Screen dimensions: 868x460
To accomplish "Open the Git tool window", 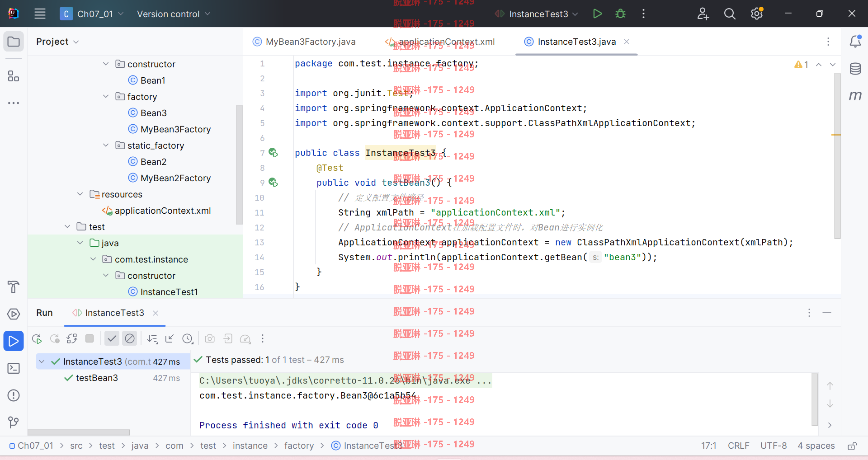I will click(x=14, y=422).
